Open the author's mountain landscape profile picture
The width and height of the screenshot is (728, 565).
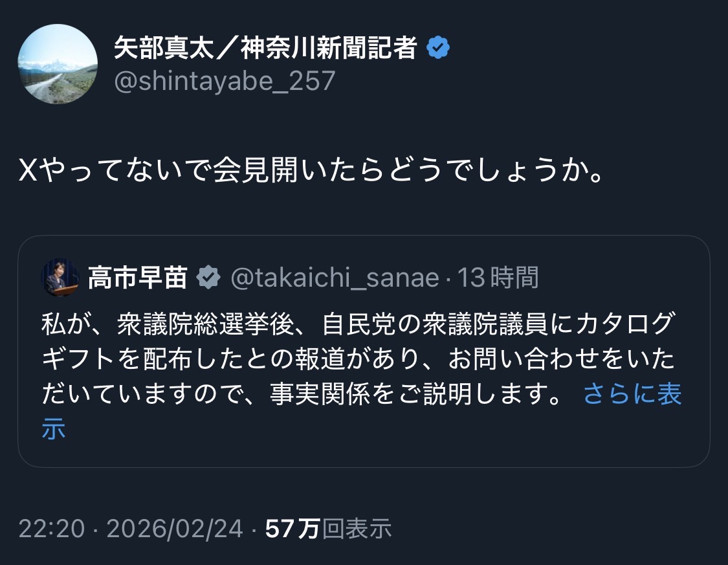click(58, 64)
